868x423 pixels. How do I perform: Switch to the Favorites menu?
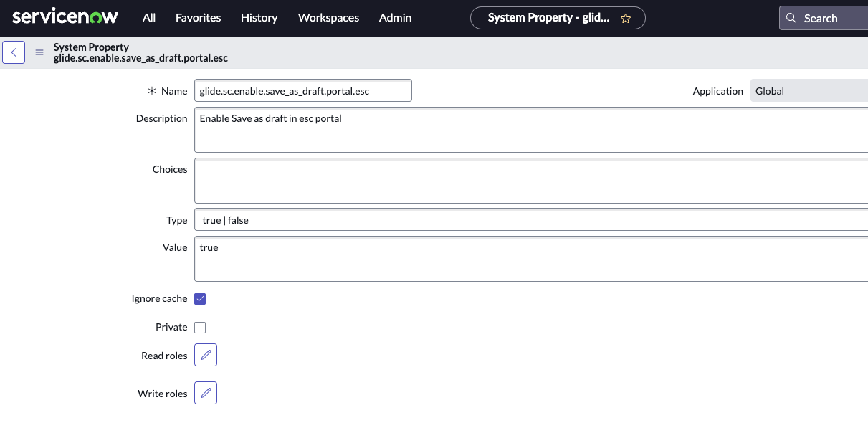198,18
